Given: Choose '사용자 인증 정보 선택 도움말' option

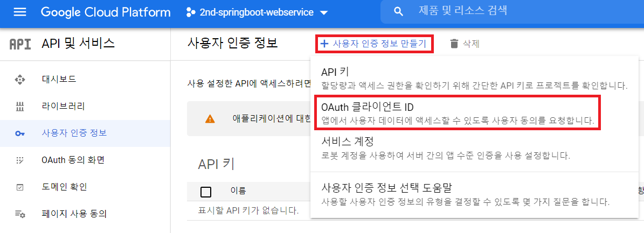Looking at the screenshot, I should click(474, 195).
